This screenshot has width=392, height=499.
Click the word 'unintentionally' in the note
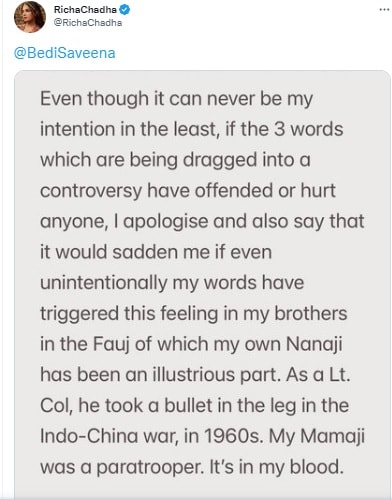(x=104, y=283)
